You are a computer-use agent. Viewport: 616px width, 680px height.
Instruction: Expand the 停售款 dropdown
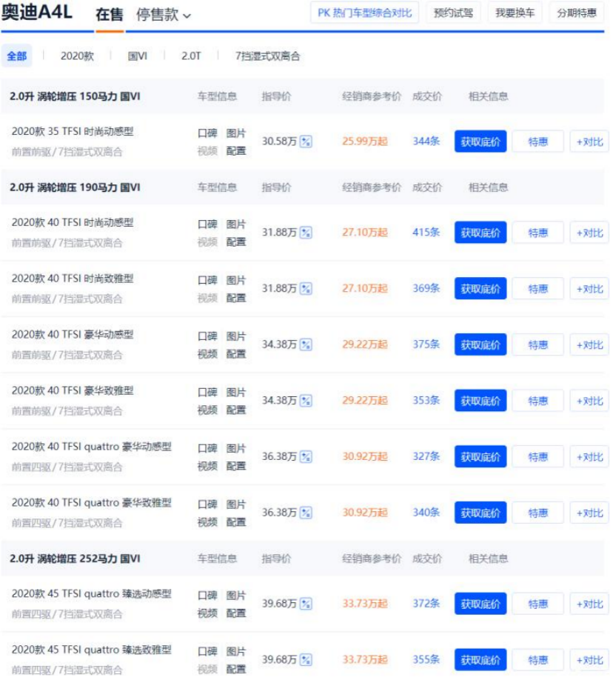click(165, 15)
